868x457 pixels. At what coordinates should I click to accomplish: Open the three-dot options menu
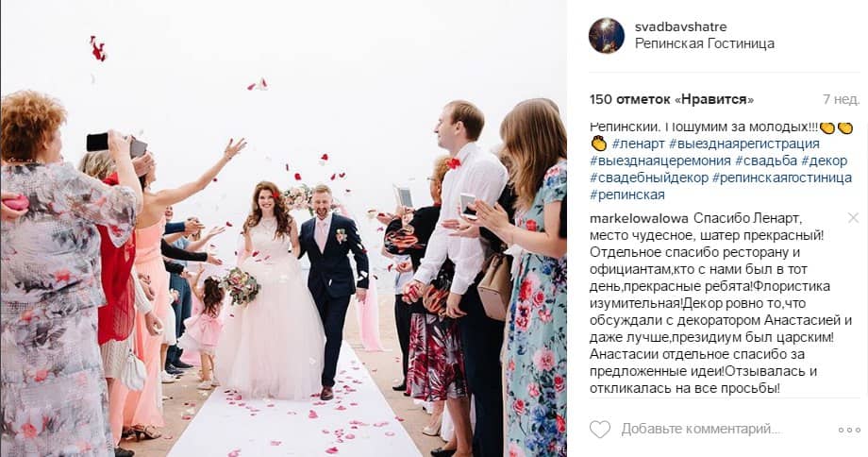point(848,430)
